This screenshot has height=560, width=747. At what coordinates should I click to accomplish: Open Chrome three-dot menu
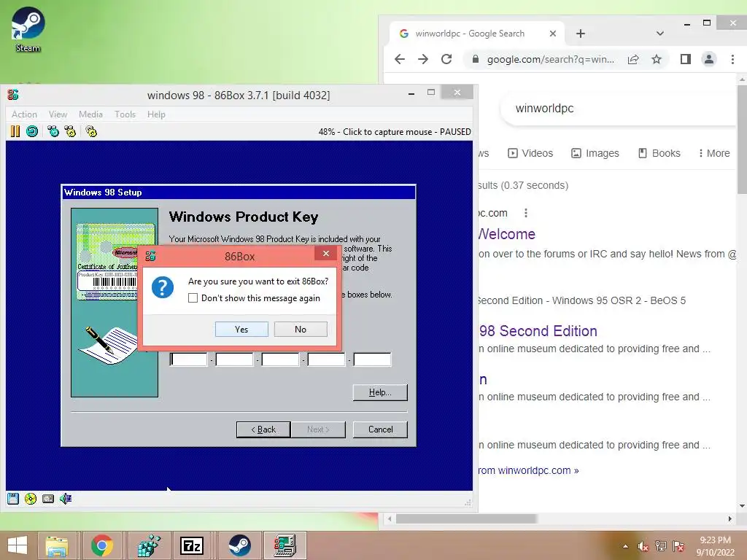(732, 59)
